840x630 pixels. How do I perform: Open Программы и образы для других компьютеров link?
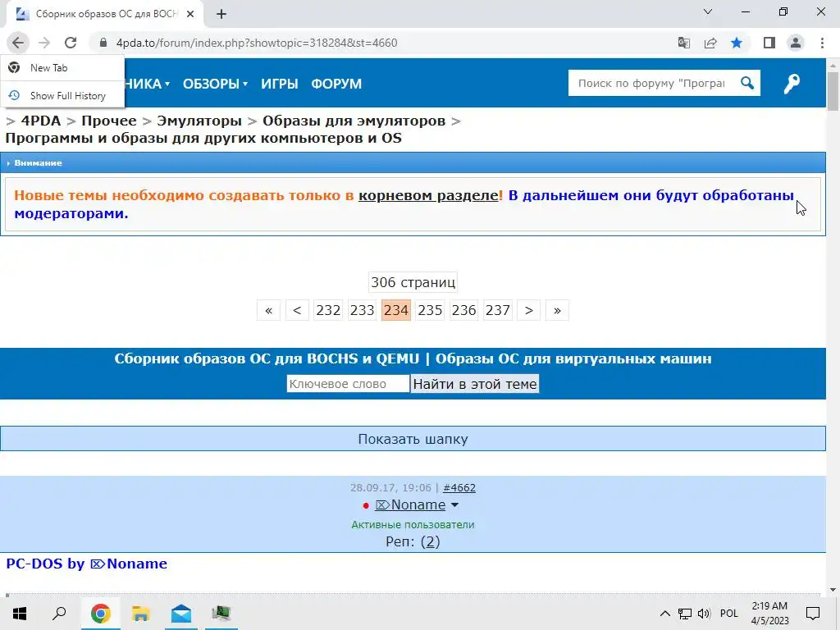point(203,138)
